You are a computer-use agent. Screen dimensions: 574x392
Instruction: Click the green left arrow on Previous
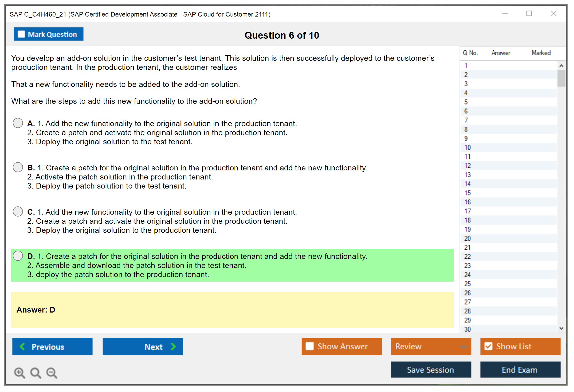pyautogui.click(x=22, y=346)
